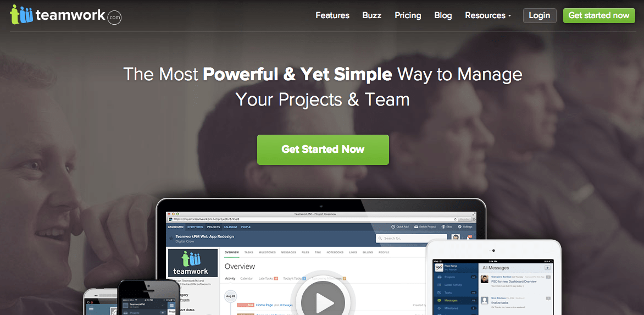Click the Teamwork.com logo

pyautogui.click(x=66, y=15)
